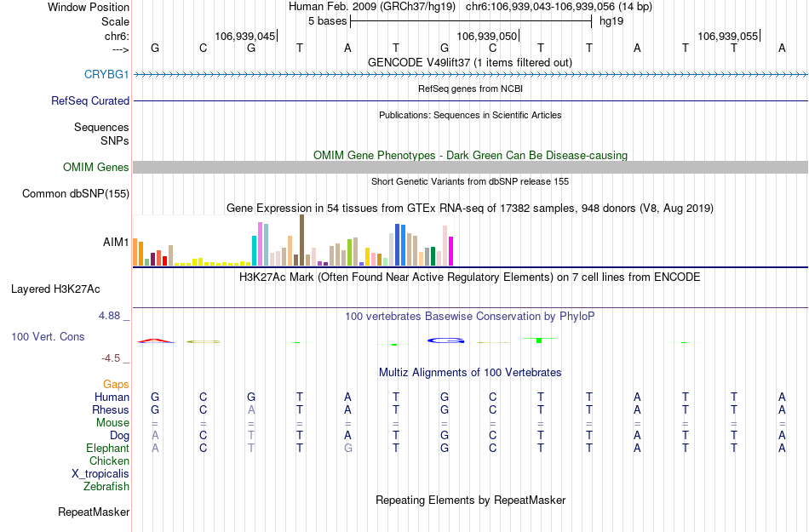Click the GENCODE V49lift37 track title

coord(469,62)
